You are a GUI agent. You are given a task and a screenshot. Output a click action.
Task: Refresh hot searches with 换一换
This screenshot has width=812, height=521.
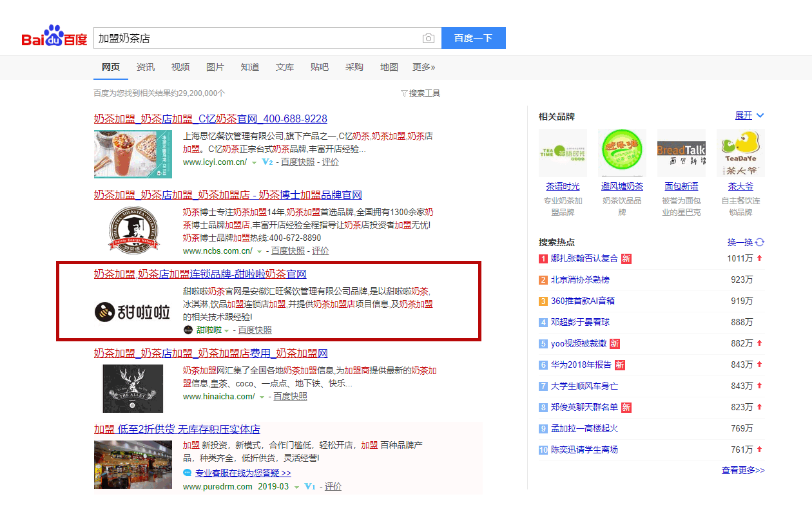tap(746, 242)
